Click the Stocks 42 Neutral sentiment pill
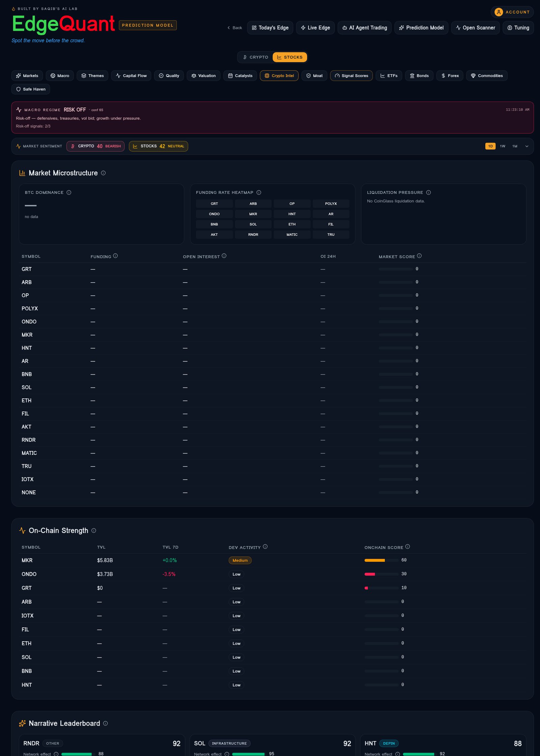Image resolution: width=540 pixels, height=756 pixels. point(158,146)
